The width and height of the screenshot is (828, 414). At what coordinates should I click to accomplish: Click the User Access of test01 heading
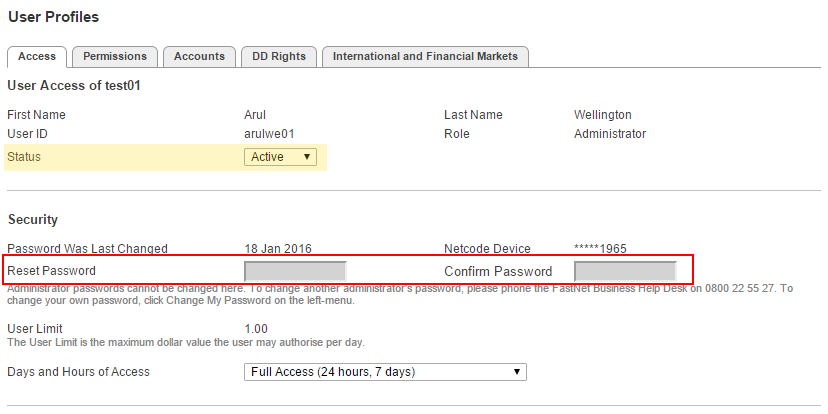pyautogui.click(x=74, y=86)
